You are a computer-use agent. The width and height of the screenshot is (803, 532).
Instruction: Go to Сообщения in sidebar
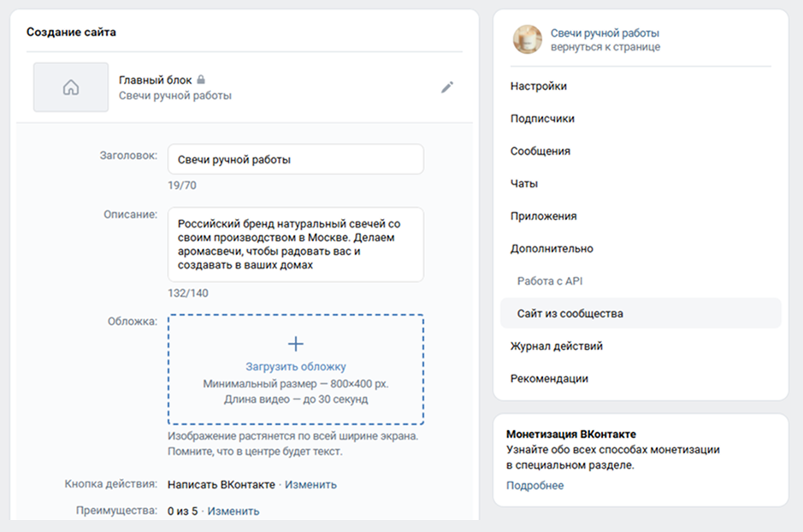[540, 151]
